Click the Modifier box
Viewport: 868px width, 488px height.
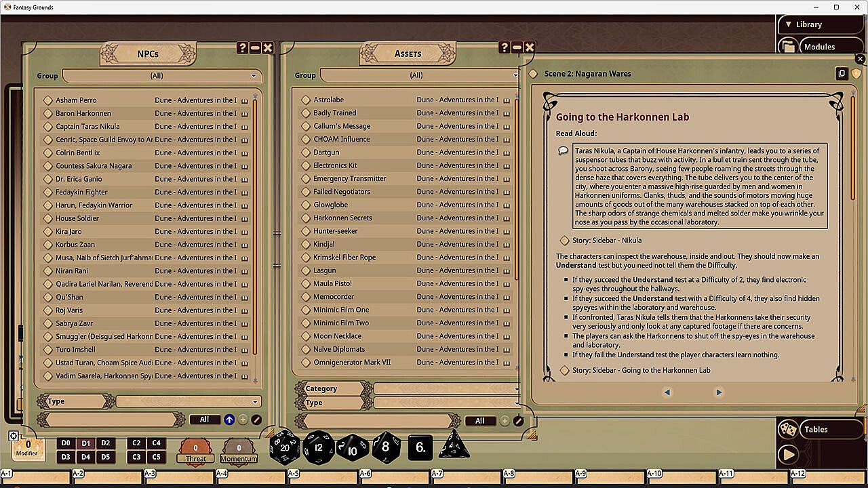point(27,450)
